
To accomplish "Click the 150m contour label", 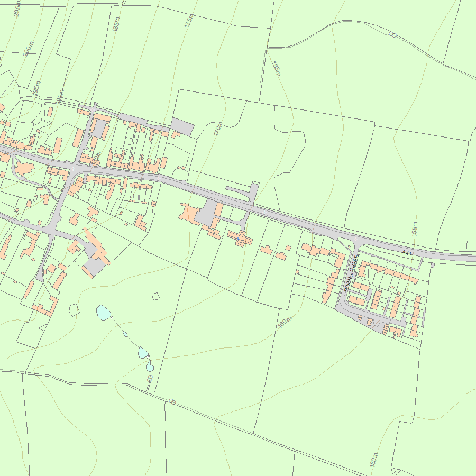I will [374, 460].
